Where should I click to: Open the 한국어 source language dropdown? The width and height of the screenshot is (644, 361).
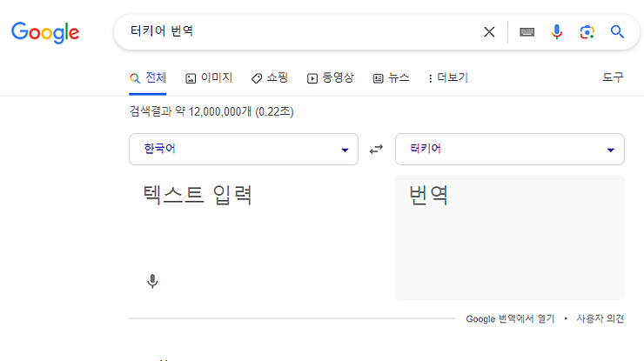coord(244,149)
